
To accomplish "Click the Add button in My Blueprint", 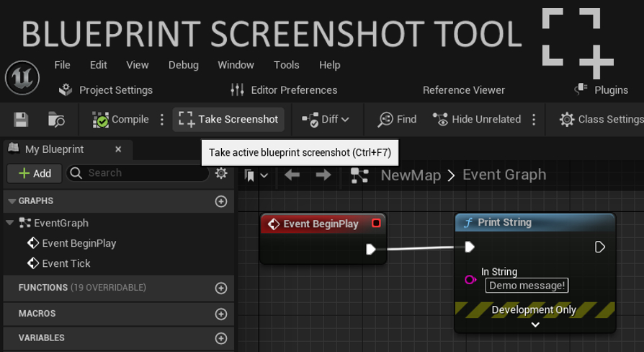I will [34, 173].
